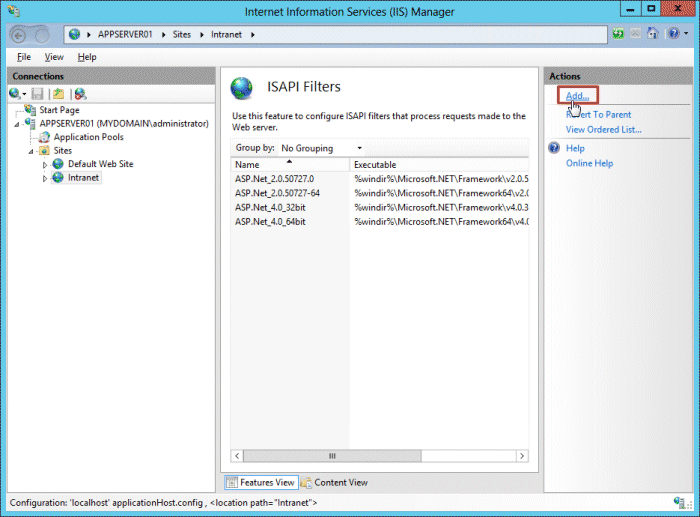Open the File menu
Screen dimensions: 700x517
(x=24, y=57)
